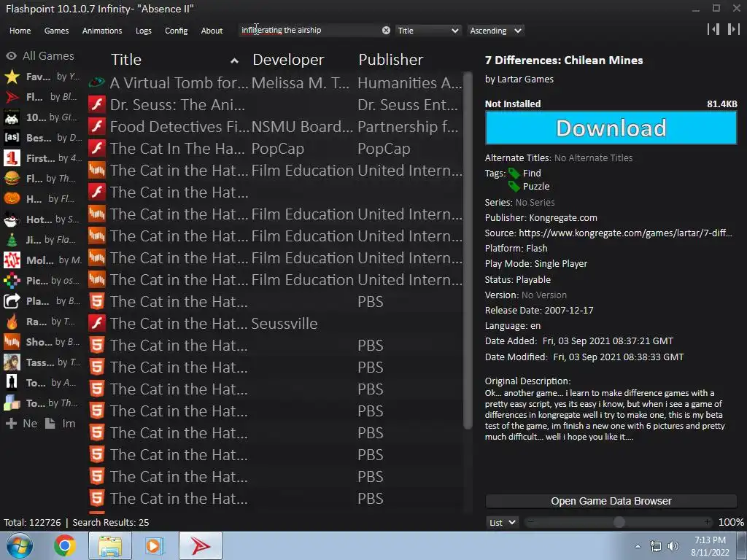This screenshot has width=747, height=560.
Task: Click the Import playlist file icon
Action: click(50, 424)
